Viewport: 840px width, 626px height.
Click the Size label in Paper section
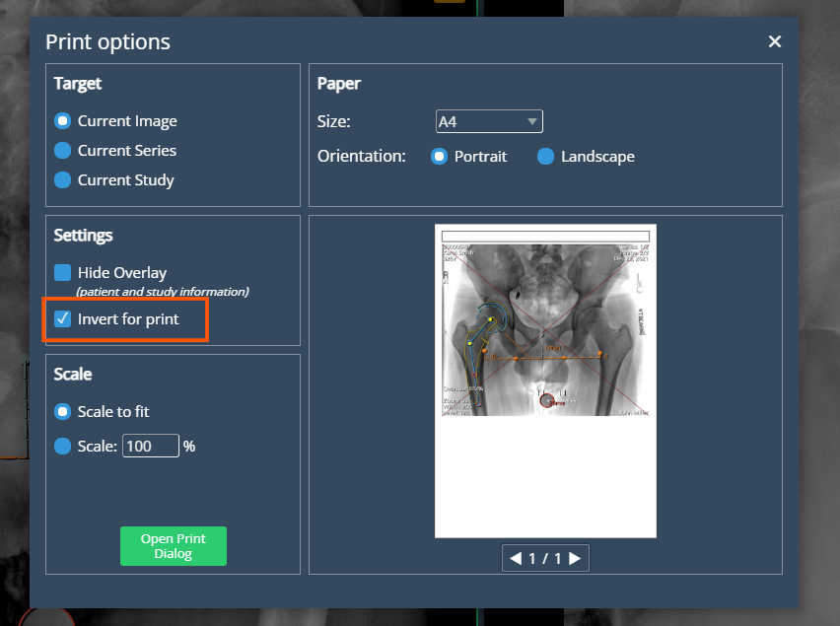point(333,122)
